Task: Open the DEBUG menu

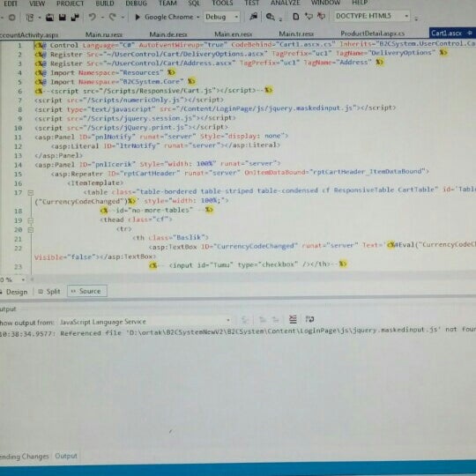Action: [137, 4]
